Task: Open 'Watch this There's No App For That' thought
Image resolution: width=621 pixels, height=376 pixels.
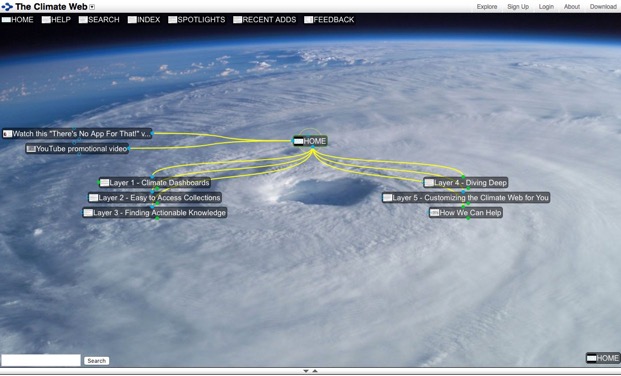Action: click(77, 134)
